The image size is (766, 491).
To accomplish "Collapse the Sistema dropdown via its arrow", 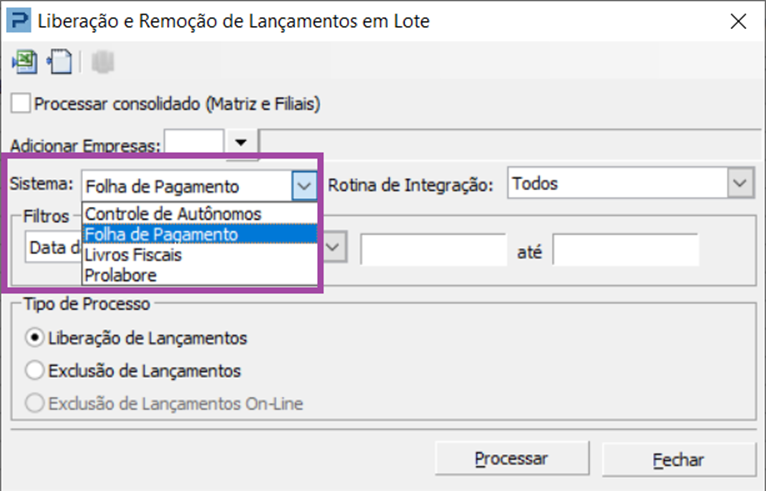I will (x=304, y=186).
